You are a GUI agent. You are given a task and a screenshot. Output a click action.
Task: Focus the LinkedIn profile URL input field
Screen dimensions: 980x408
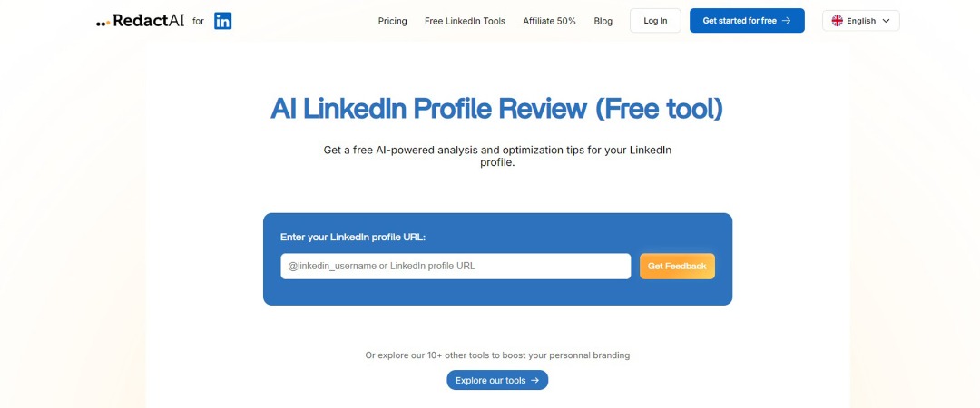coord(456,266)
